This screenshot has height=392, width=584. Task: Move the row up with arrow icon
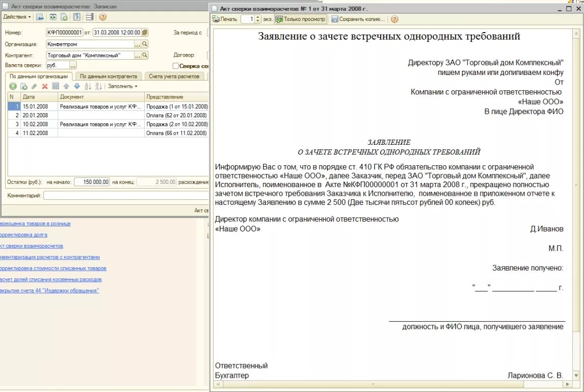tap(66, 86)
